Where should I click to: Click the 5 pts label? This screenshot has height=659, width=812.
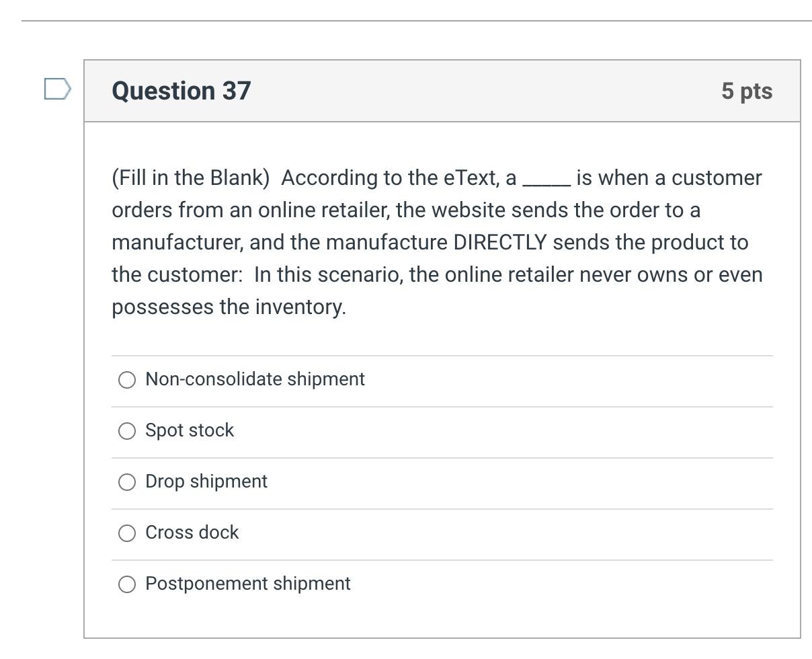[x=746, y=91]
